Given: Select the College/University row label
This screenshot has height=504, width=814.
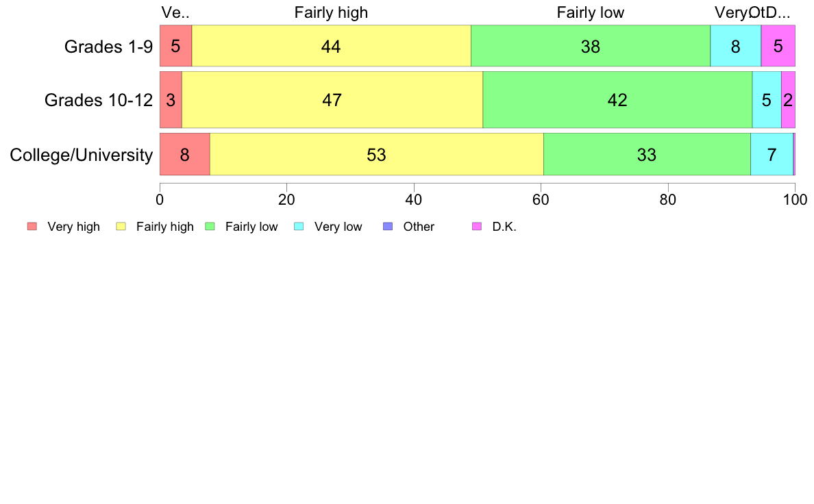Looking at the screenshot, I should tap(82, 155).
